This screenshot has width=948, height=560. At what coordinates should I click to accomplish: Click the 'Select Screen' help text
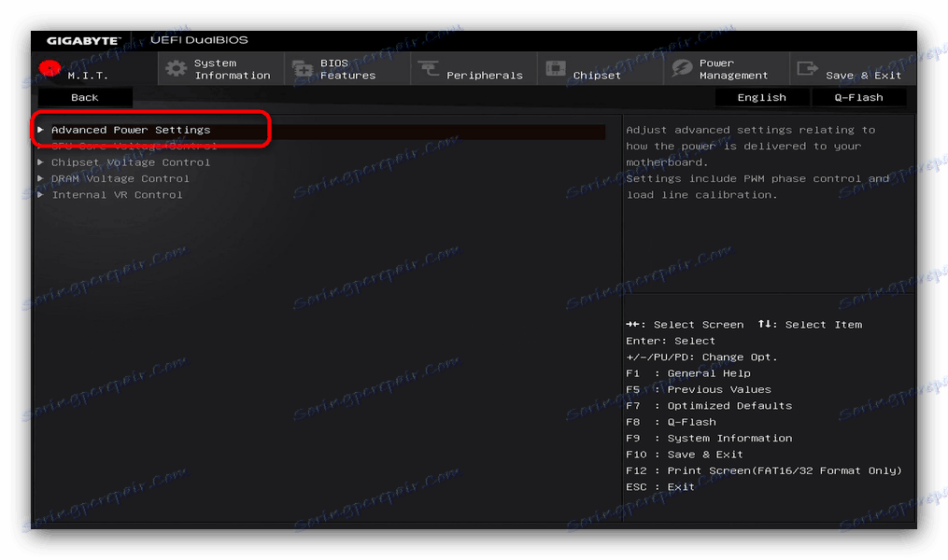coord(699,325)
